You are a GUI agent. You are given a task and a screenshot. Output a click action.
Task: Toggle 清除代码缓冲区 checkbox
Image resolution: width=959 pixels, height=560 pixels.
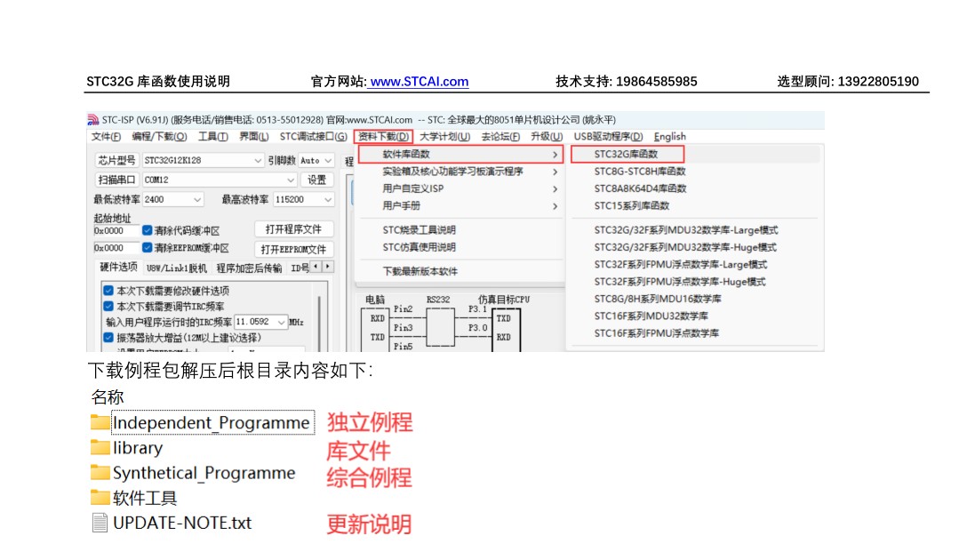147,230
